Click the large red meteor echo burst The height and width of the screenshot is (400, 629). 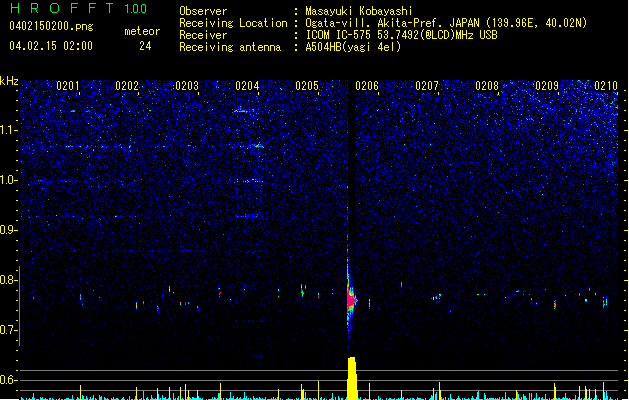point(351,300)
